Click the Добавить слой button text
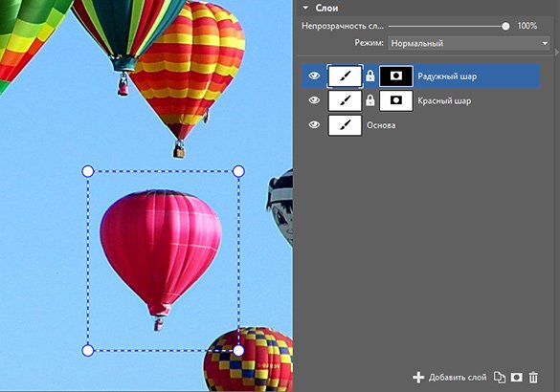560x392 pixels. click(x=458, y=378)
